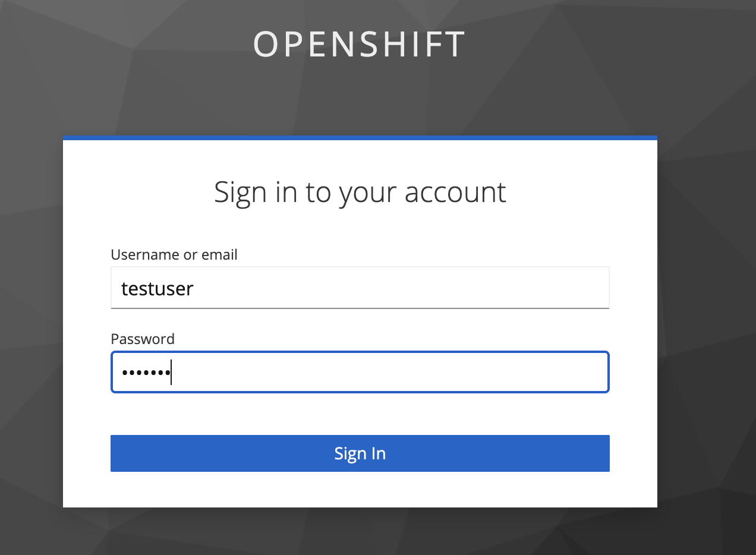The height and width of the screenshot is (555, 756).
Task: Activate Sign In to submit credentials
Action: click(x=360, y=453)
